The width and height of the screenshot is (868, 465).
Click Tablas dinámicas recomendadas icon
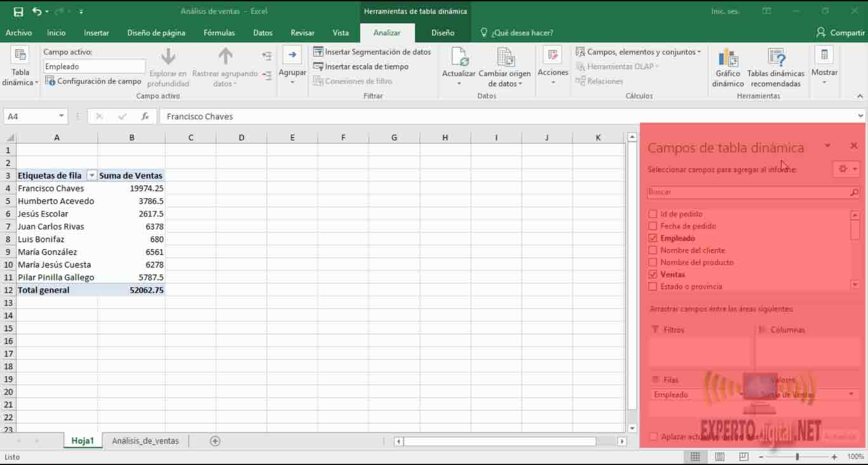click(x=775, y=58)
